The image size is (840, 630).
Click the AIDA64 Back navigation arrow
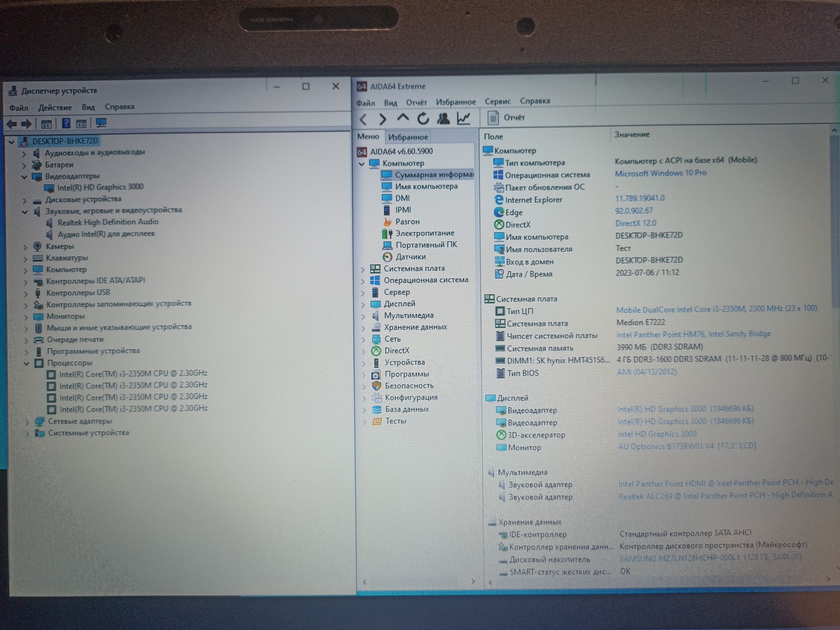click(x=364, y=120)
